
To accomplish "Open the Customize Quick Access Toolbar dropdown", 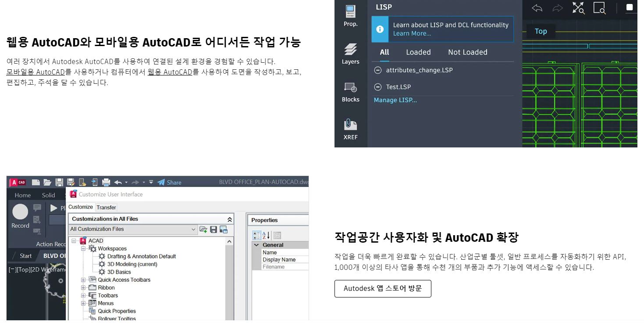I will point(151,183).
